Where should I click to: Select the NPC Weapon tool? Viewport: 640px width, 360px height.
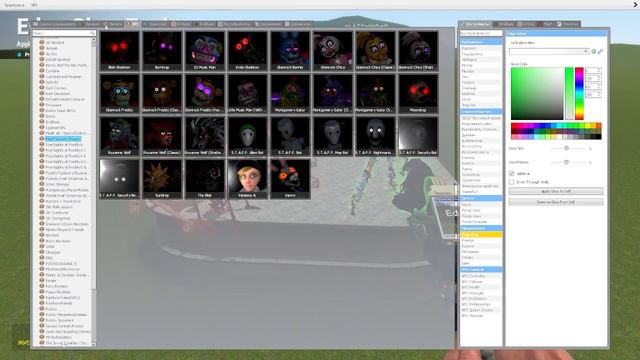pyautogui.click(x=481, y=316)
